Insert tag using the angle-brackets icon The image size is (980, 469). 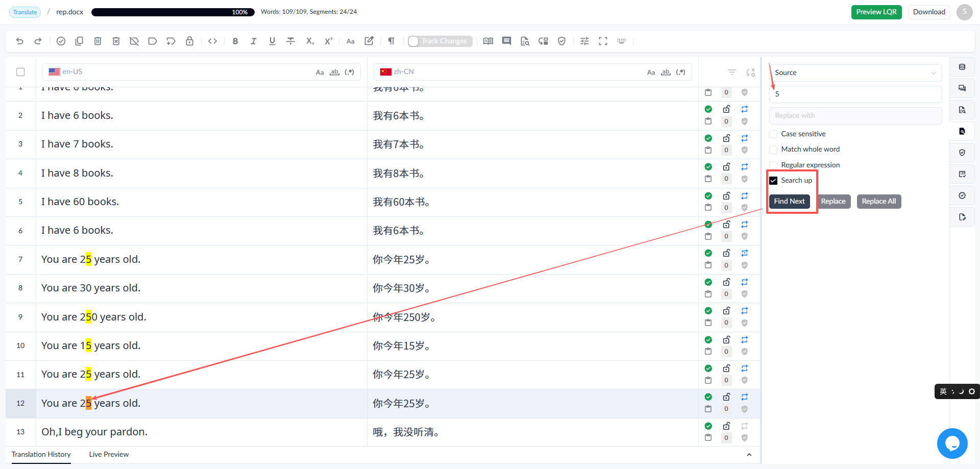click(x=213, y=41)
